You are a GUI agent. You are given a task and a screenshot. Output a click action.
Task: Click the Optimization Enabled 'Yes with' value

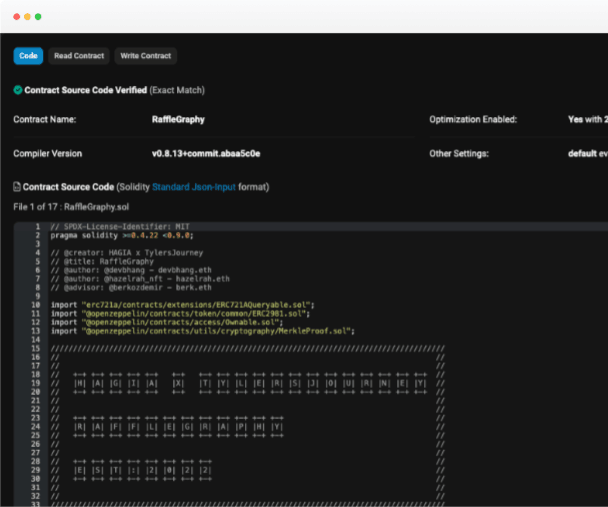[586, 120]
